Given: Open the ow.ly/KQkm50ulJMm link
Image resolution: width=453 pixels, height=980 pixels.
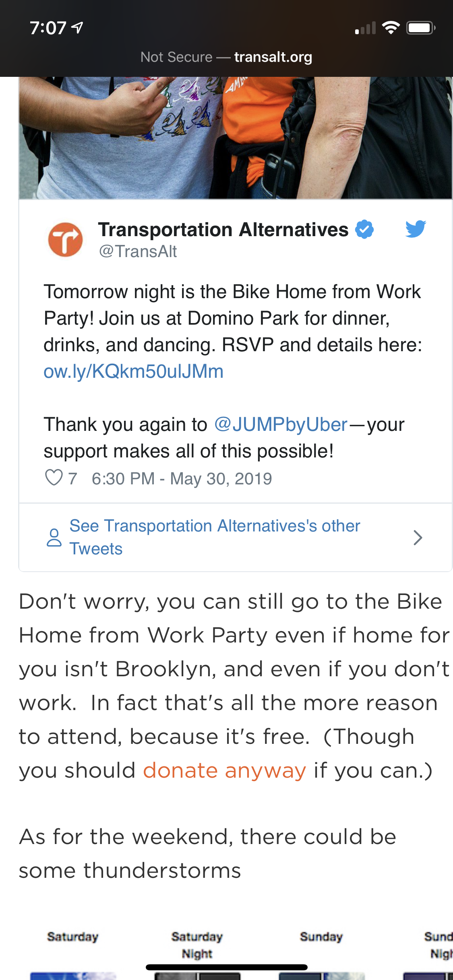Looking at the screenshot, I should (x=133, y=371).
